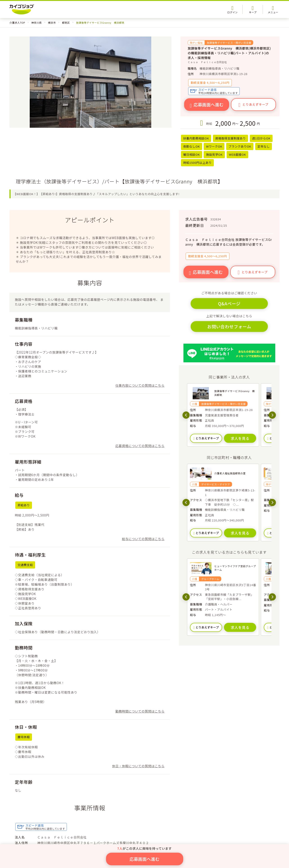Click 求人を見る for 介護老人福祉施設都筑の里

pos(240,533)
